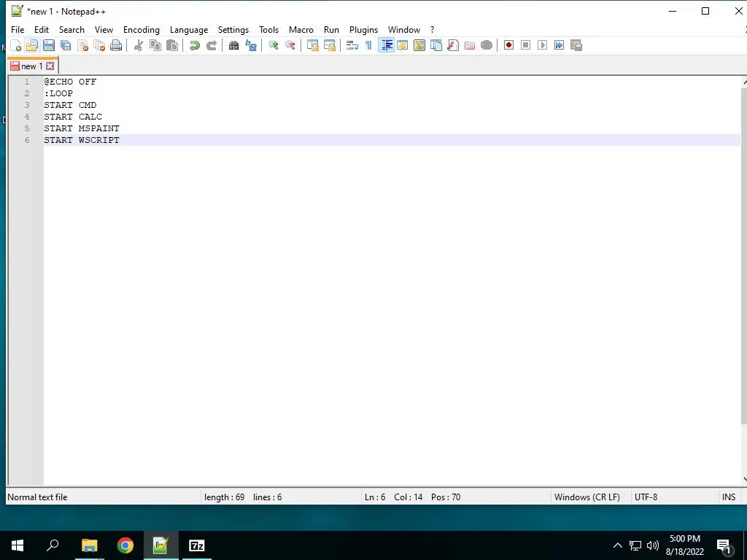The image size is (747, 560).
Task: Close the current document via the toolbar Close icon
Action: click(83, 45)
